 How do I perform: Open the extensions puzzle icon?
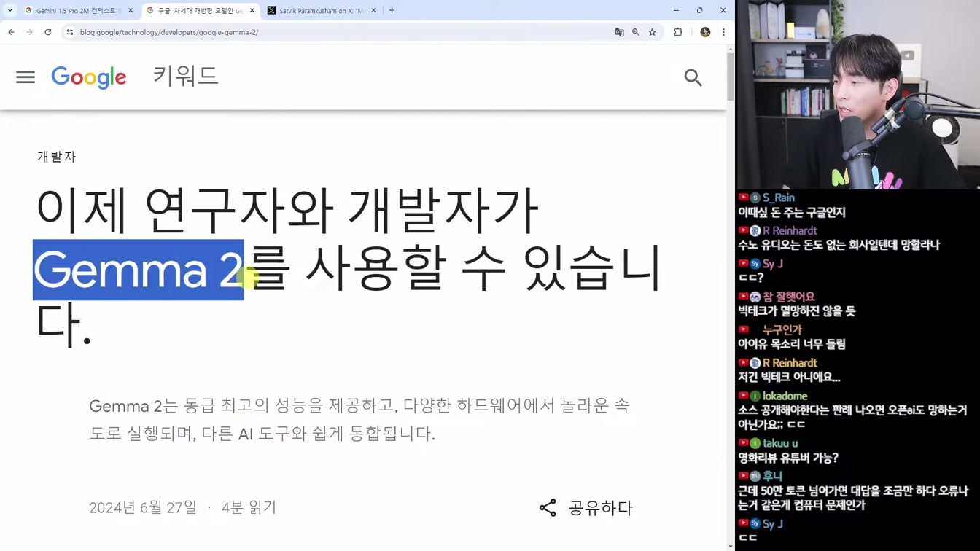(678, 32)
